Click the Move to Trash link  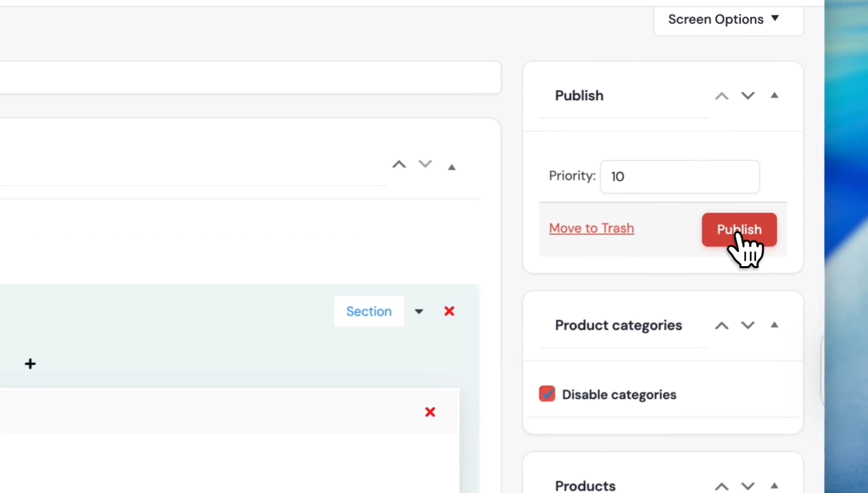591,228
